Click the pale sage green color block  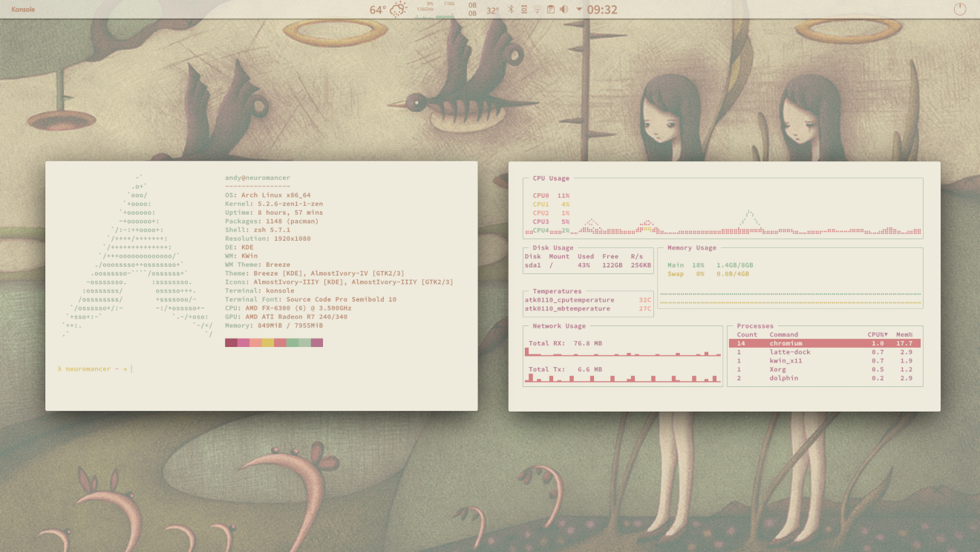[x=304, y=343]
